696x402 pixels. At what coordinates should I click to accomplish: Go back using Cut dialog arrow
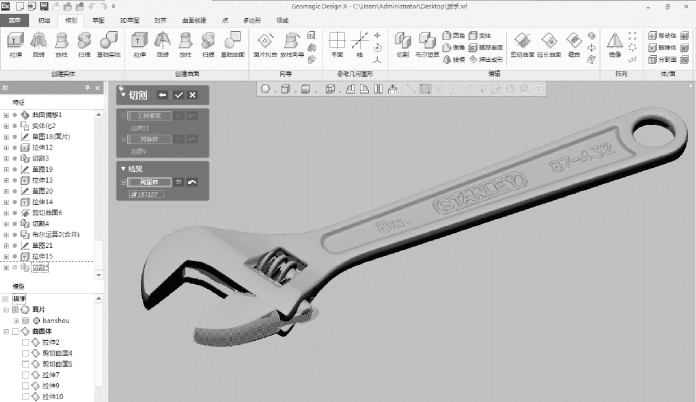(x=162, y=95)
